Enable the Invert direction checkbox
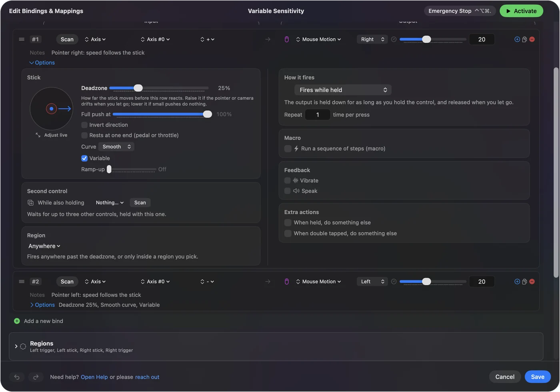Screen dimensions: 560x392 (x=84, y=125)
